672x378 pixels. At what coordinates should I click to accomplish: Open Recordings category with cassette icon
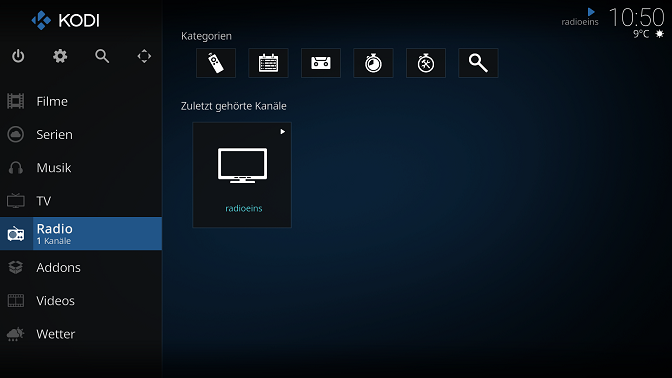(x=321, y=63)
